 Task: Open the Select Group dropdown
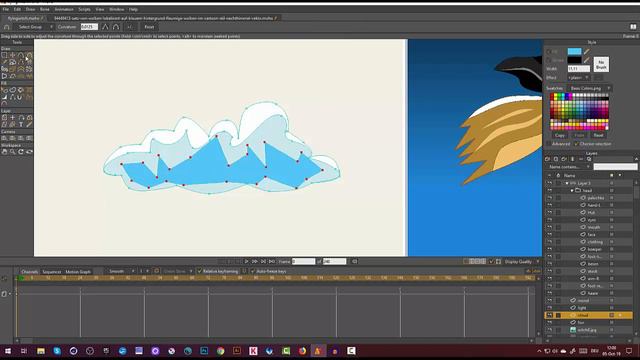coord(34,27)
